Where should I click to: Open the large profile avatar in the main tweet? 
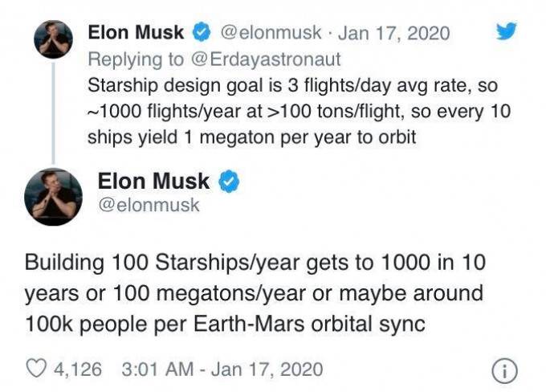point(53,197)
